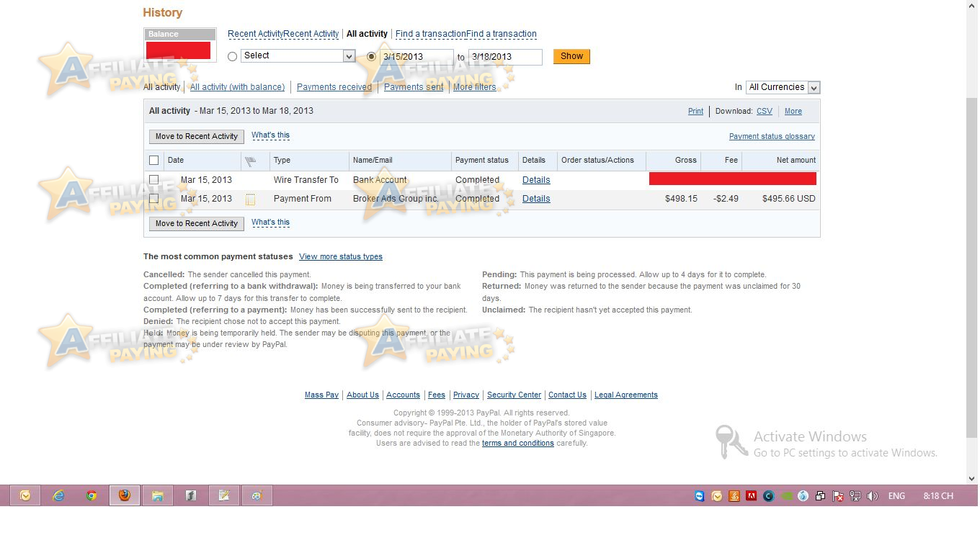The height and width of the screenshot is (553, 980).
Task: Click the red Adobe icon in the tray
Action: click(752, 496)
